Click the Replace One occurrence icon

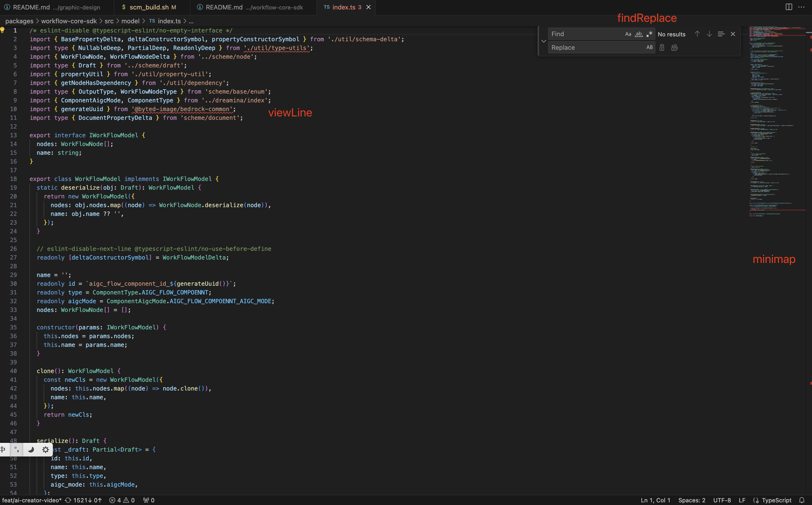point(662,48)
